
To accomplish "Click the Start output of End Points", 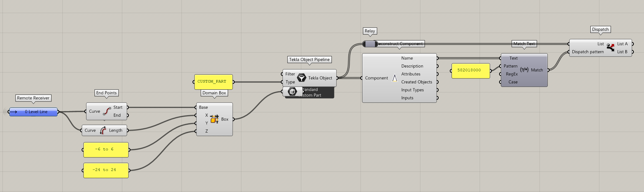I will coord(118,107).
